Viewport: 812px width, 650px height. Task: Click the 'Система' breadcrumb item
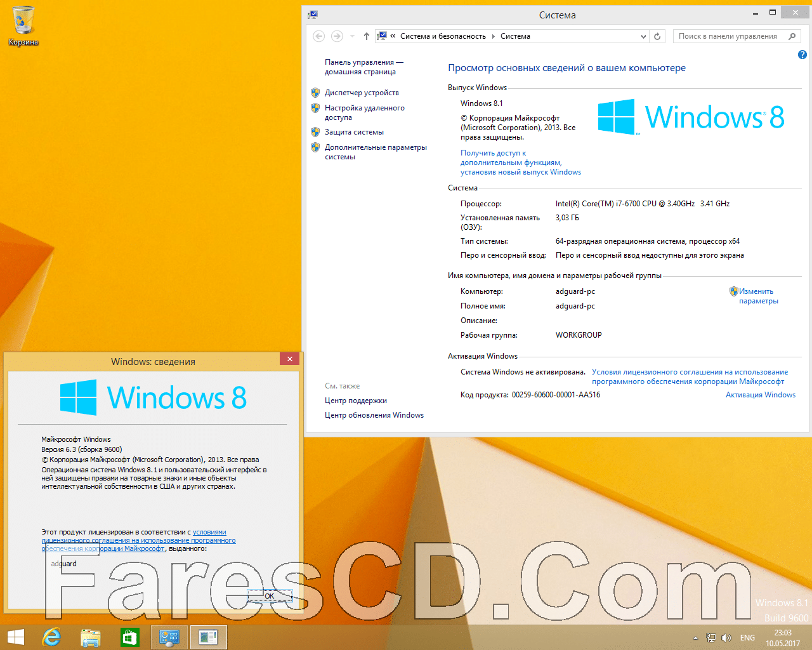(515, 36)
